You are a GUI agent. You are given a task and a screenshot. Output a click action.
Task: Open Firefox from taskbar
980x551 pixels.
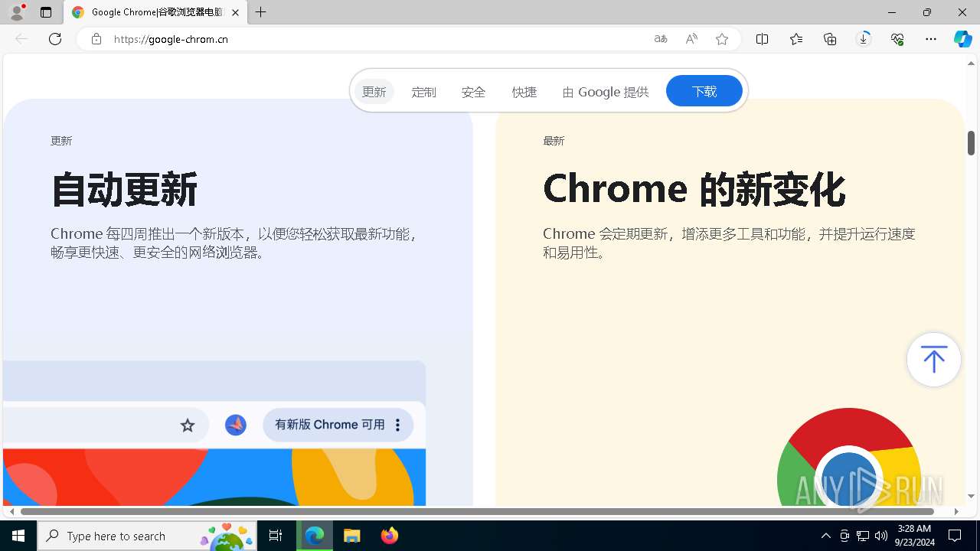pos(390,536)
